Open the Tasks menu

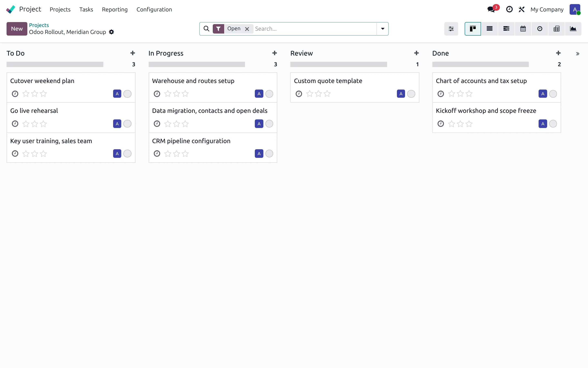click(x=86, y=9)
